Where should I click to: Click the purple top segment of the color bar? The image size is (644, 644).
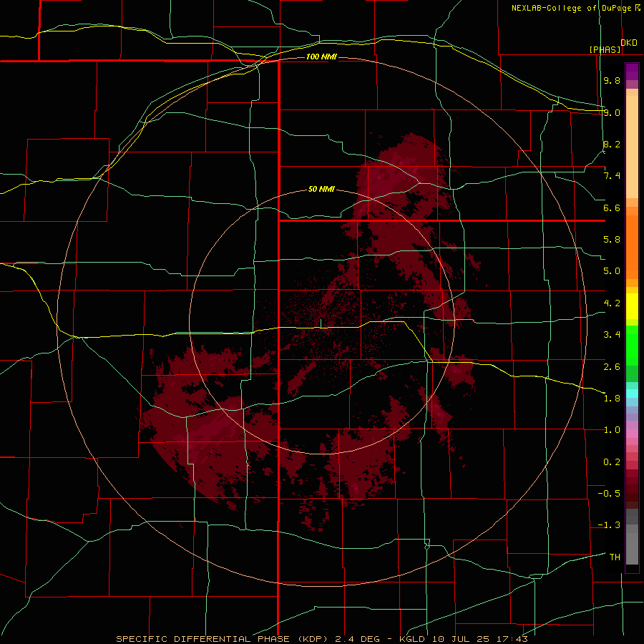(632, 72)
